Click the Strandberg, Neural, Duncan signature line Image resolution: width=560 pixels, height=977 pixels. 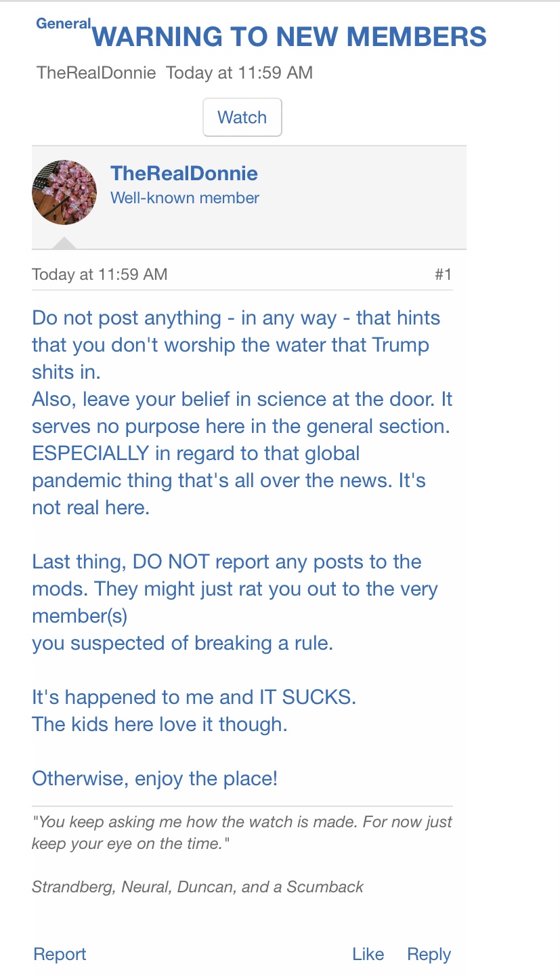tap(198, 887)
